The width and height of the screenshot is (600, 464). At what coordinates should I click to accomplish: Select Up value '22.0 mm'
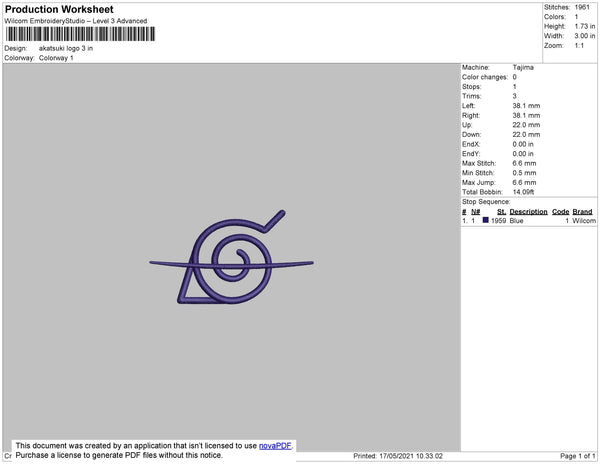coord(526,125)
